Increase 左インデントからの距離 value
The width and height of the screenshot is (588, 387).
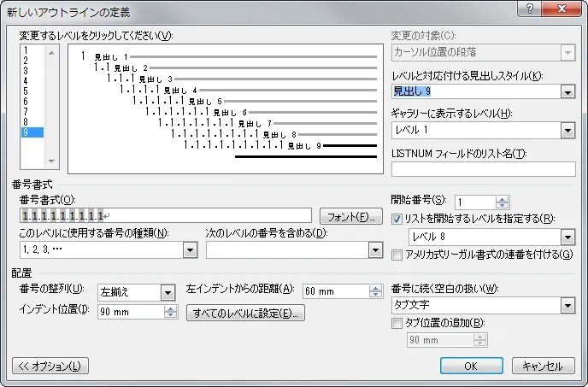click(x=375, y=288)
